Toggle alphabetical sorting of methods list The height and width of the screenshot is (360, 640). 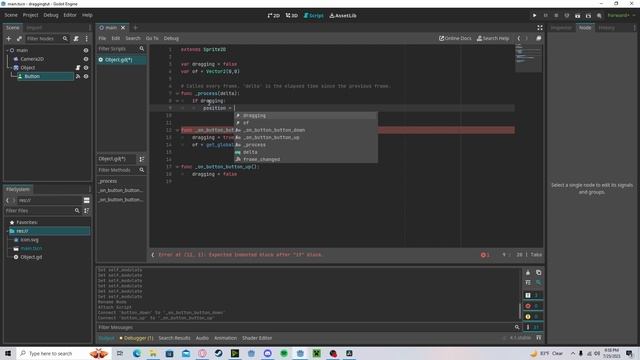coord(142,159)
